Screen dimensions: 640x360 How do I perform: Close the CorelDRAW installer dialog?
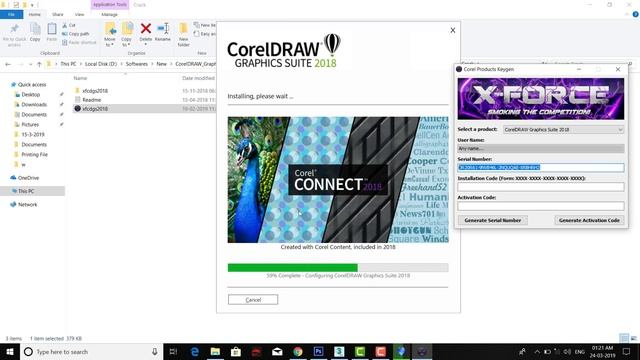pos(453,30)
